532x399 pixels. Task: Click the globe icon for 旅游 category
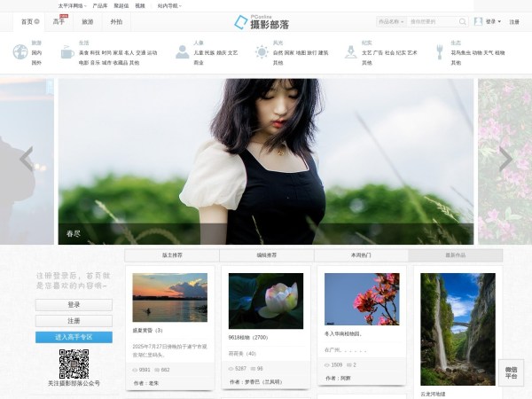(x=20, y=52)
